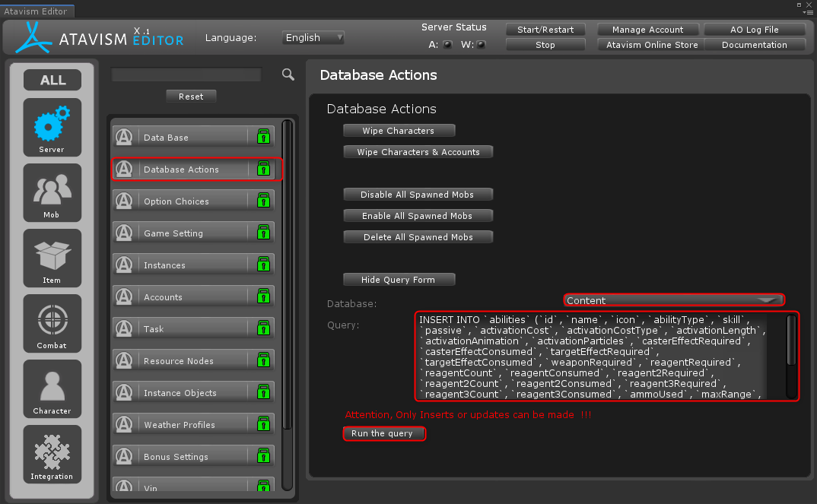Open the Server category icon
This screenshot has width=817, height=504.
(x=52, y=128)
